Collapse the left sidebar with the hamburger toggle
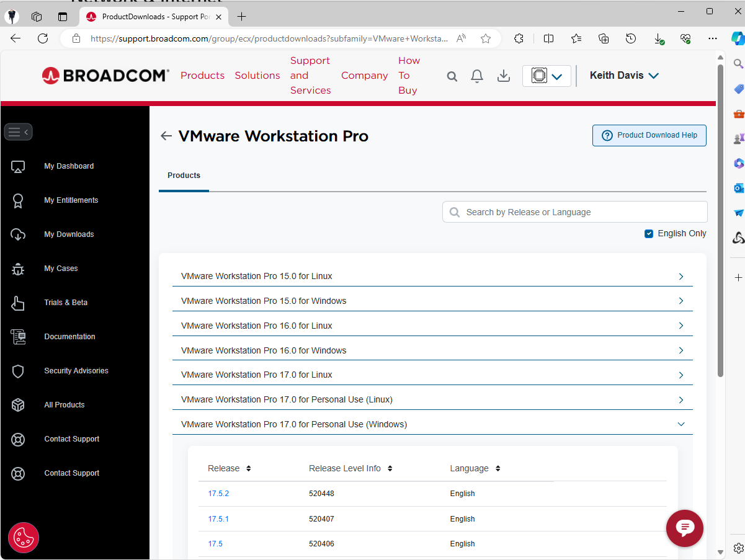The height and width of the screenshot is (560, 745). pos(18,131)
